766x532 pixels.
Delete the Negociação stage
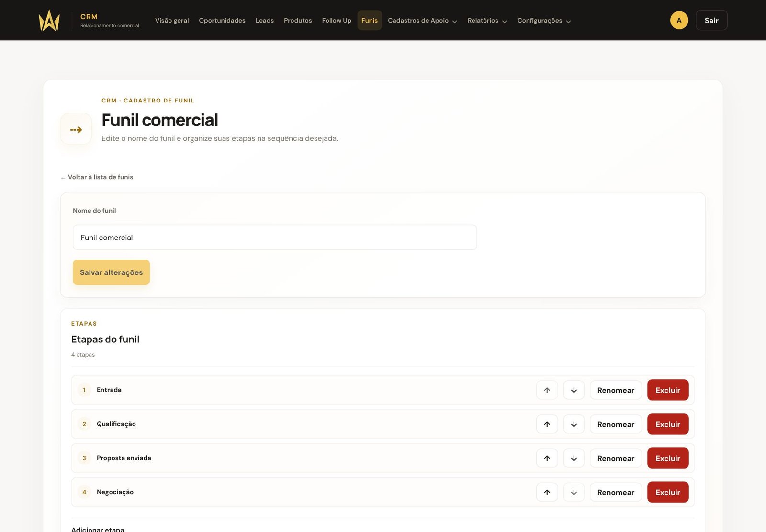[x=668, y=492]
